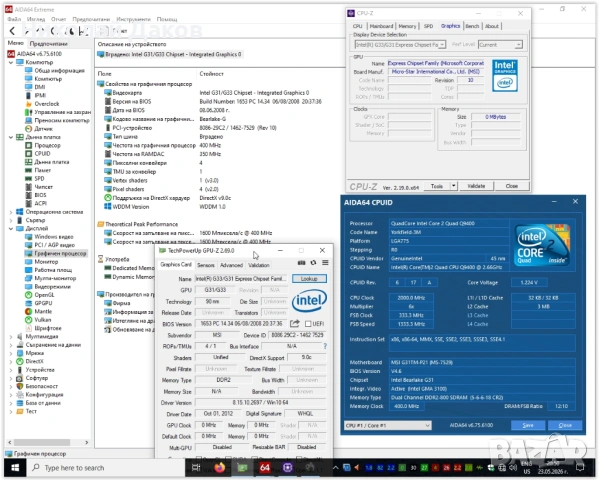Open Task View on the taskbar

196,468
